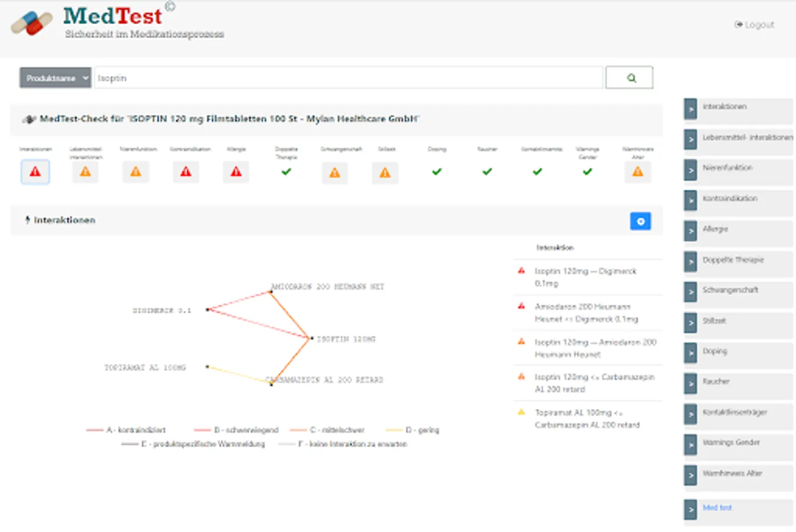796x532 pixels.
Task: Expand Lebensmittel-Interaktionen arrow in the sidebar
Action: (x=691, y=140)
